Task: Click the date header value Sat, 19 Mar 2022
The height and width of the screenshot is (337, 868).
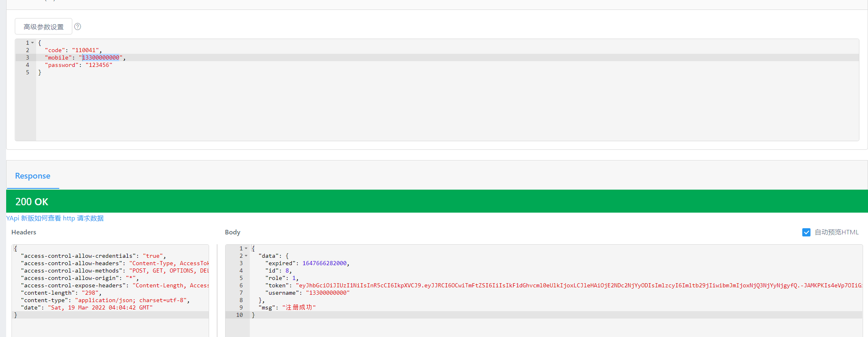Action: coord(100,307)
